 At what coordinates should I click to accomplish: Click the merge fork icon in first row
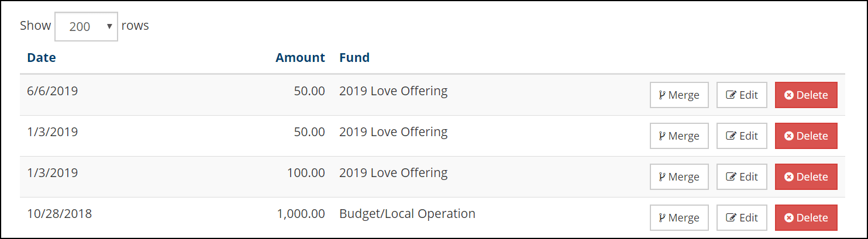[x=662, y=95]
